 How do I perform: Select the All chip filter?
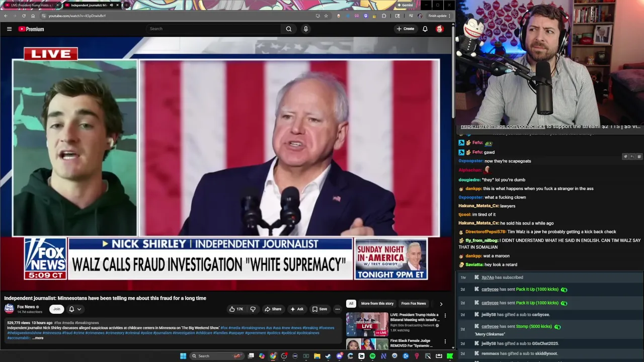click(x=351, y=304)
